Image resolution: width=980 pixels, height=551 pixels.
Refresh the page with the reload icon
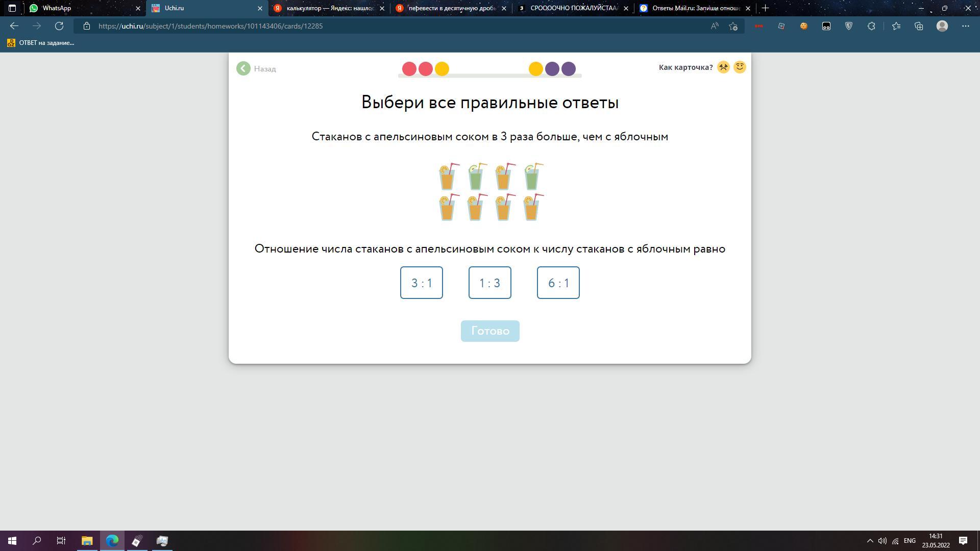(x=59, y=26)
